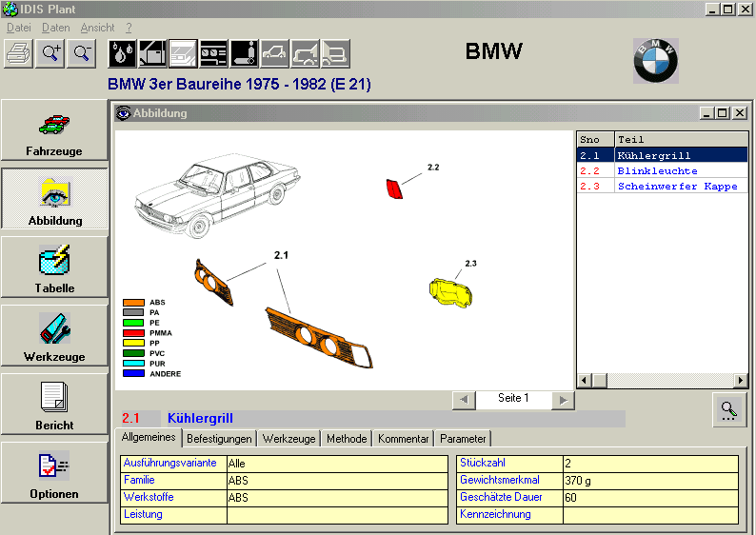
Task: Maximize the Abbildung inner window
Action: [723, 112]
